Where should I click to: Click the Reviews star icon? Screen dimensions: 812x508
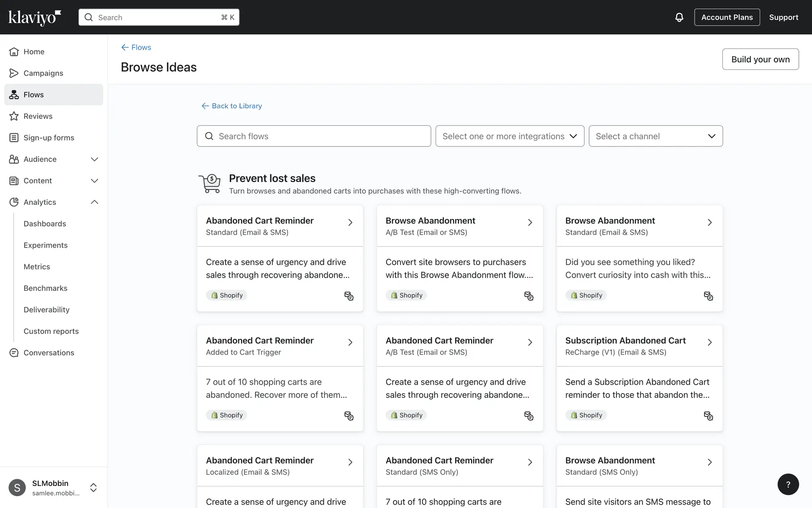point(14,116)
